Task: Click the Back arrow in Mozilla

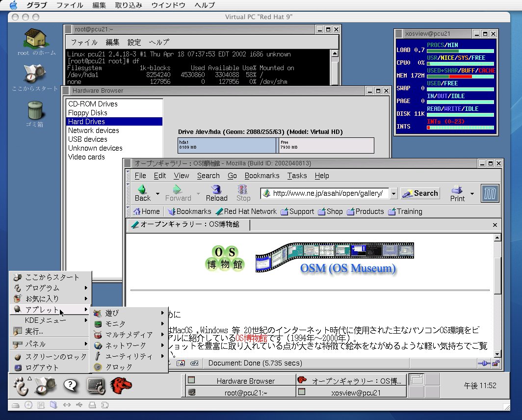Action: (x=142, y=193)
